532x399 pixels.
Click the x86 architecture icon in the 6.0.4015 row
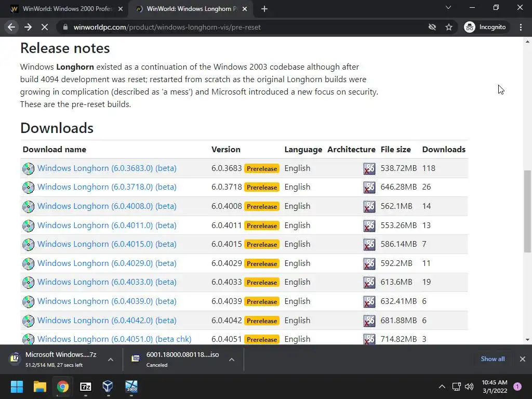click(369, 244)
